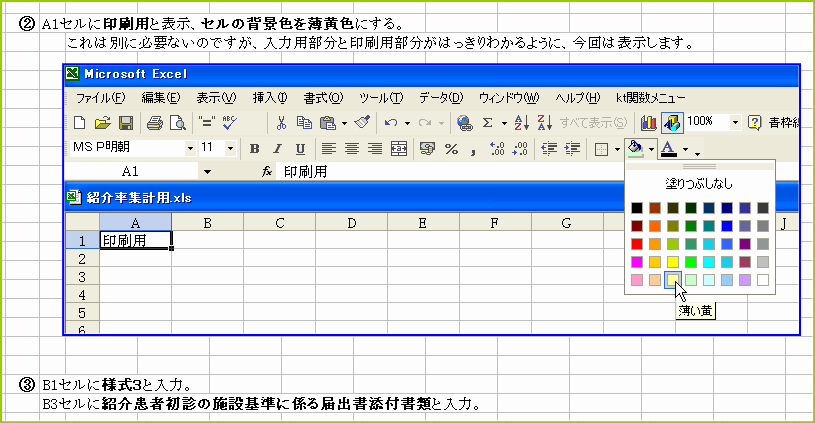Viewport: 815px width, 423px height.
Task: Toggle underline formatting with the U button
Action: [300, 149]
